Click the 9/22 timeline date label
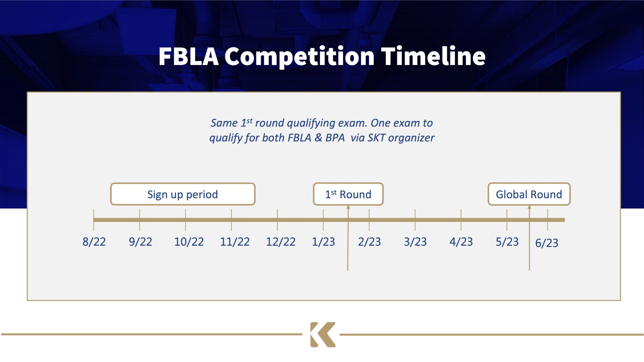Viewport: 644px width, 362px height. tap(141, 242)
